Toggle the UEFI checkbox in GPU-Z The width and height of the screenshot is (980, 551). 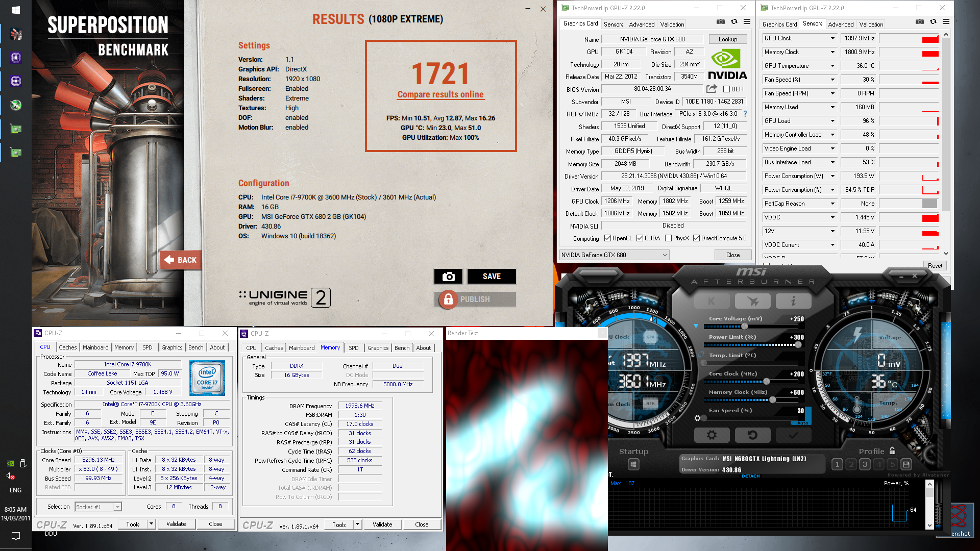726,89
